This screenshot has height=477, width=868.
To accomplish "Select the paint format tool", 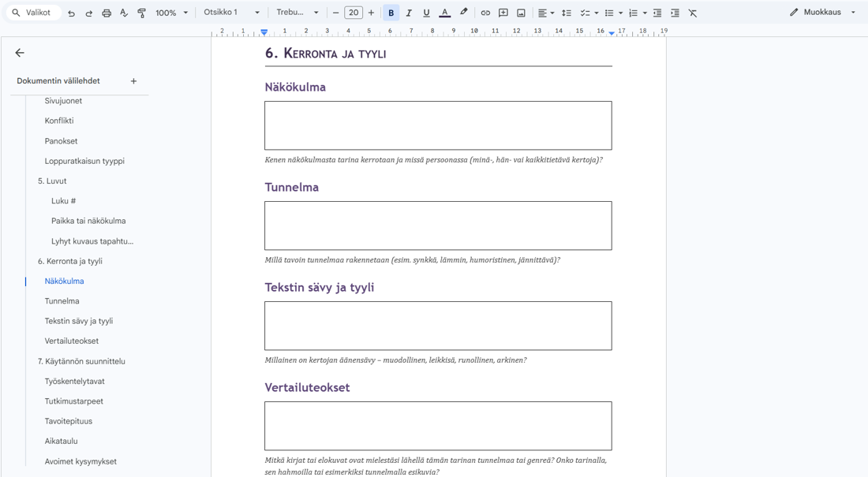I will tap(142, 13).
